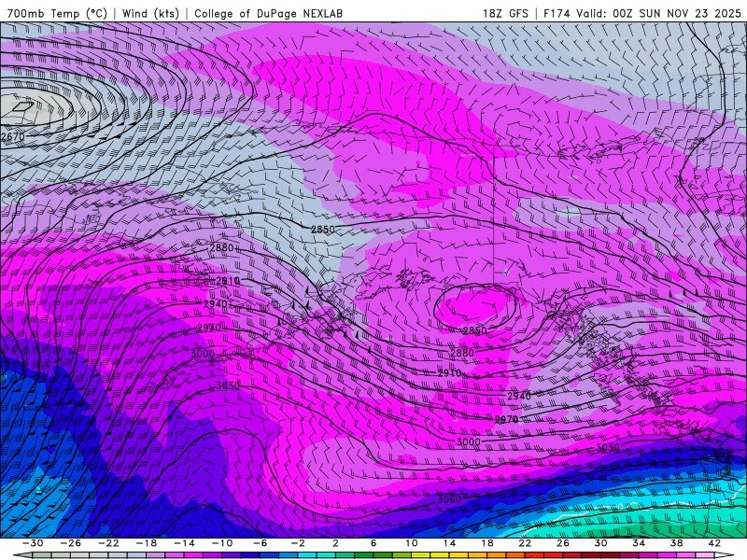Image resolution: width=747 pixels, height=560 pixels.
Task: Click the -30 tick label on the color scale
Action: (x=33, y=543)
